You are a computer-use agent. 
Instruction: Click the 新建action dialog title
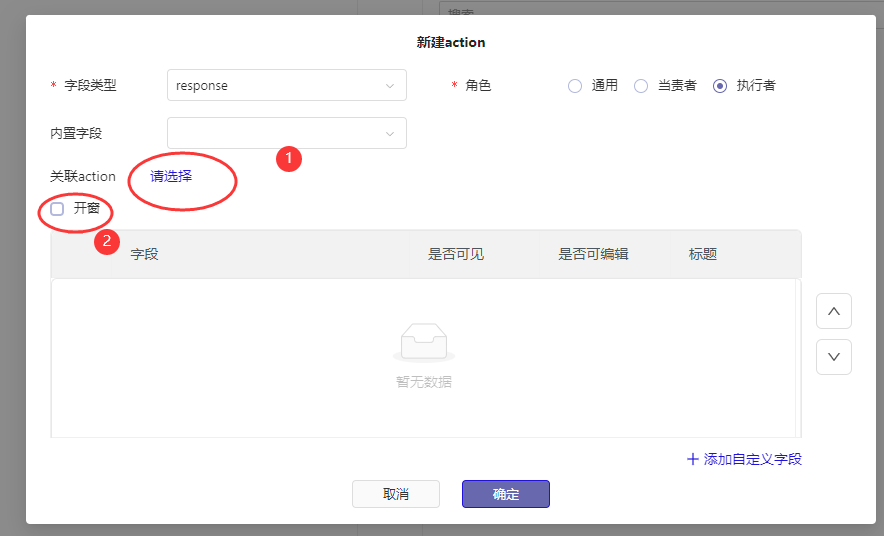pyautogui.click(x=451, y=43)
